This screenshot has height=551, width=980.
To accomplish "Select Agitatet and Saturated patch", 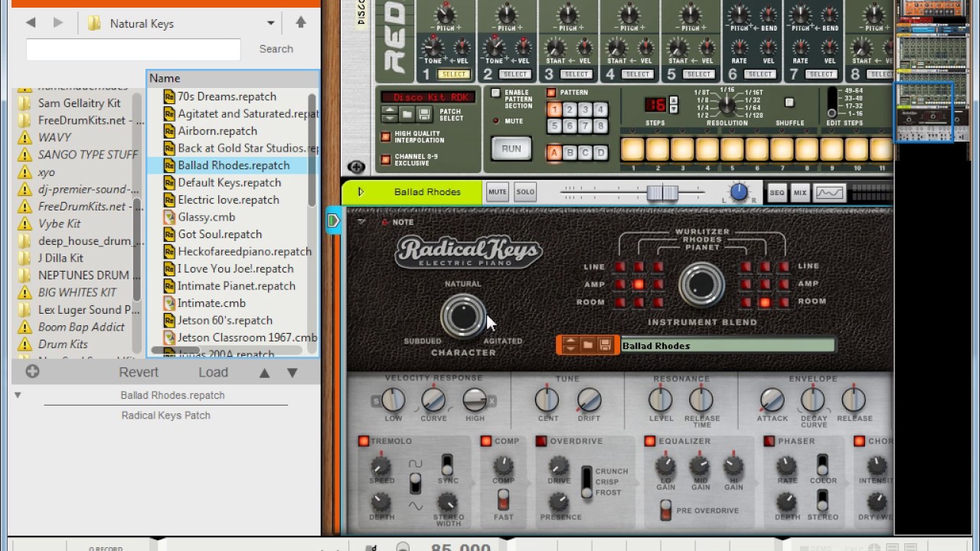I will (x=241, y=113).
